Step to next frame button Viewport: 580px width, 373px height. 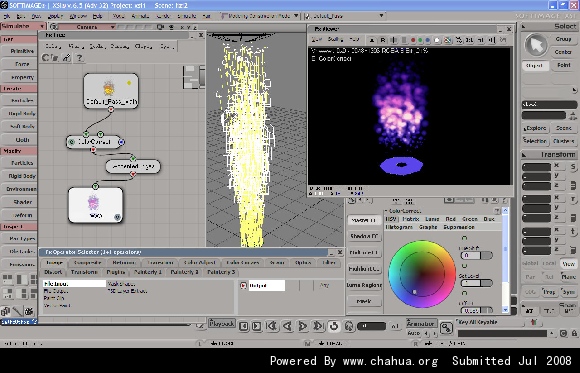coord(256,326)
